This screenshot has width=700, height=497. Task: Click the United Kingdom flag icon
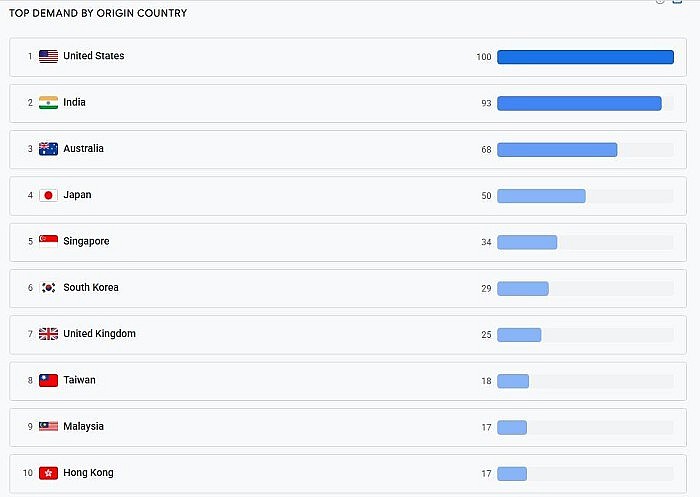(48, 334)
